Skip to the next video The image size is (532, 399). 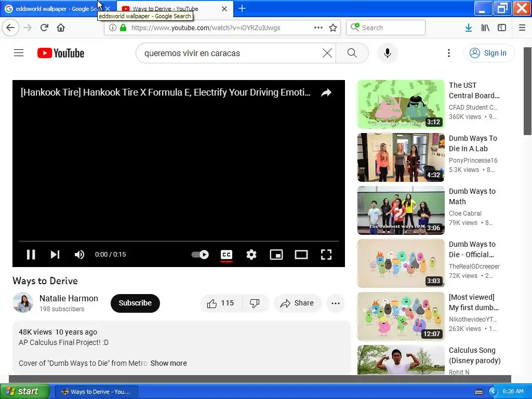click(x=55, y=255)
